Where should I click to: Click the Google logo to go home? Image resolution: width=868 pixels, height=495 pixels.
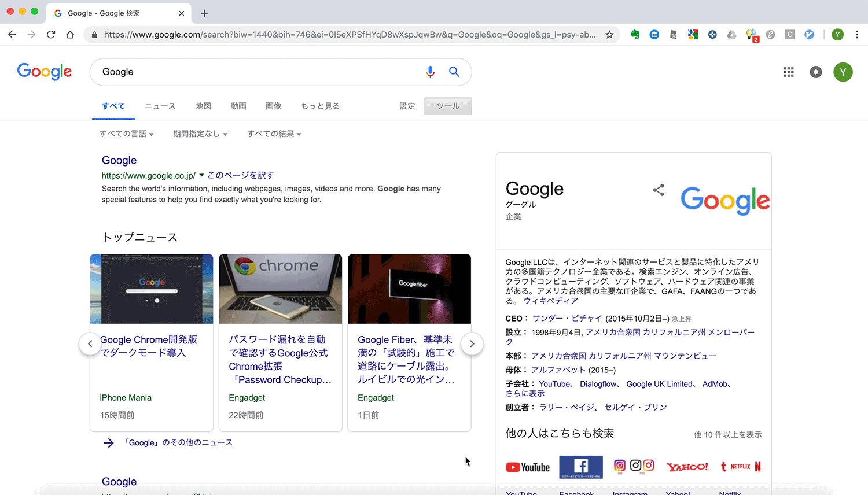[45, 72]
